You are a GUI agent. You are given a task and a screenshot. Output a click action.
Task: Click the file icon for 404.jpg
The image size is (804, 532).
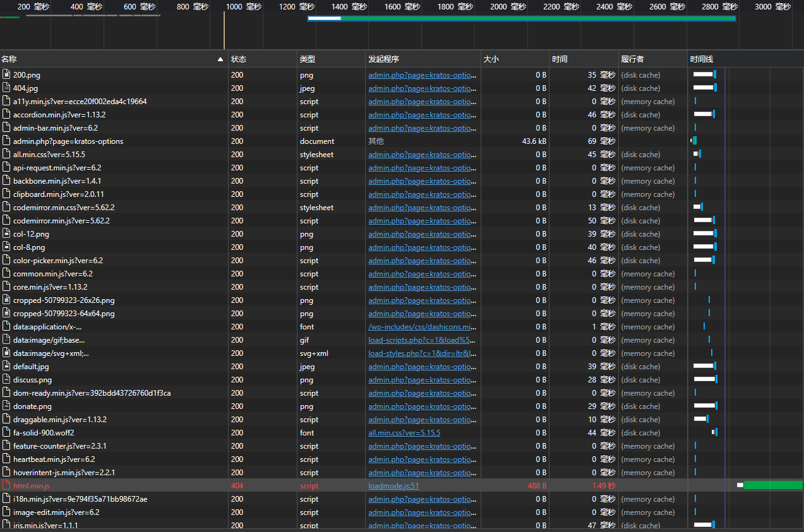click(6, 88)
